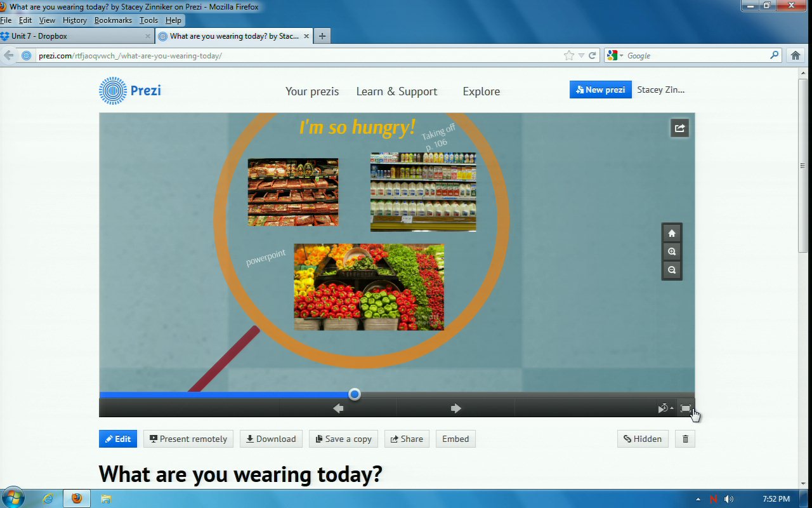Click the blue Edit button
812x508 pixels.
coord(118,439)
